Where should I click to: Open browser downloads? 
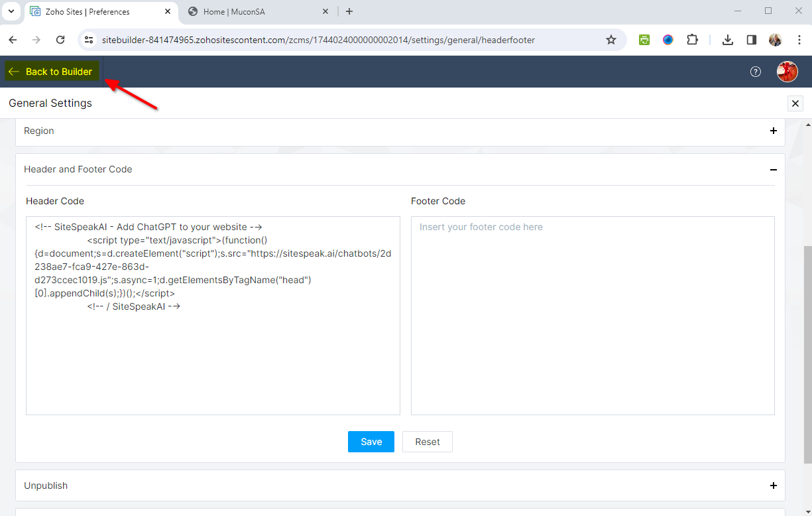728,40
